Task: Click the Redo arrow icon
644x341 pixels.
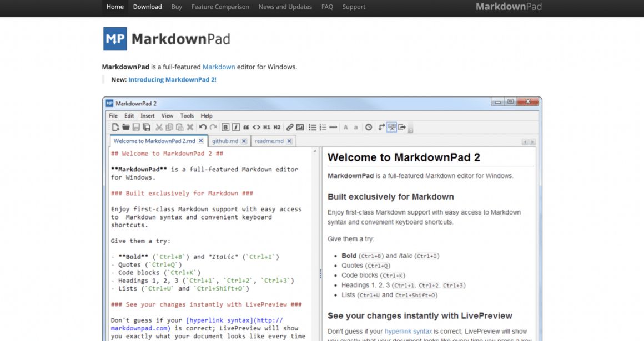Action: (213, 127)
